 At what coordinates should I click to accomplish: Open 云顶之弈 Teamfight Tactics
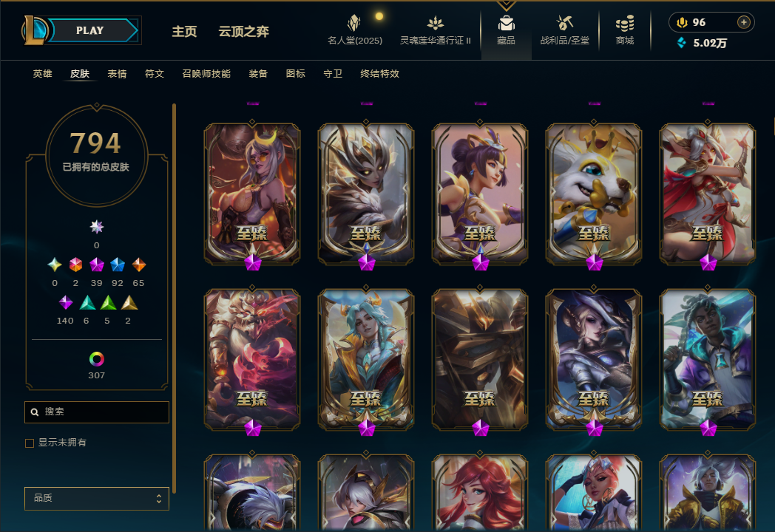244,32
